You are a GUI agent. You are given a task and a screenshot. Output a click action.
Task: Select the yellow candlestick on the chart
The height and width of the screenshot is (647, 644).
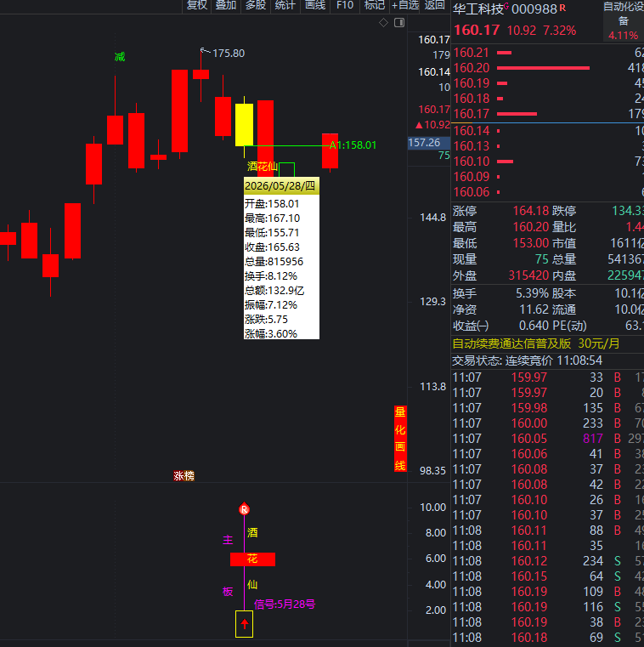coord(244,125)
